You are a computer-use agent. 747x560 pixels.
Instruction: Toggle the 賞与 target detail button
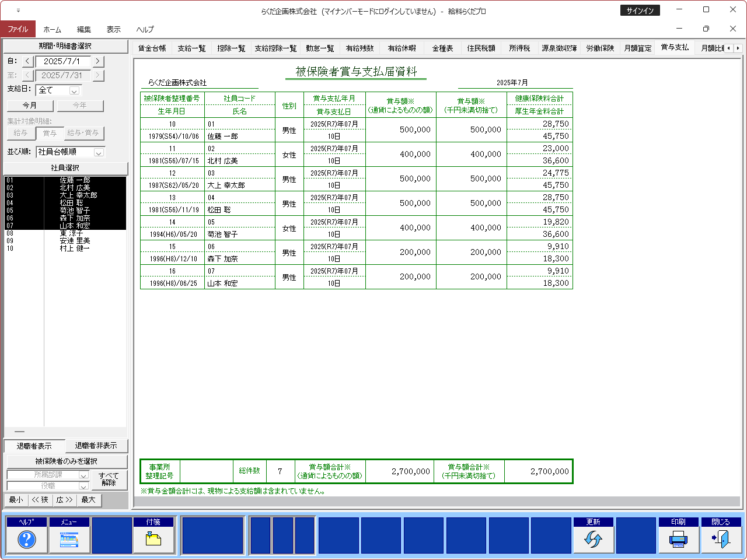[x=50, y=134]
